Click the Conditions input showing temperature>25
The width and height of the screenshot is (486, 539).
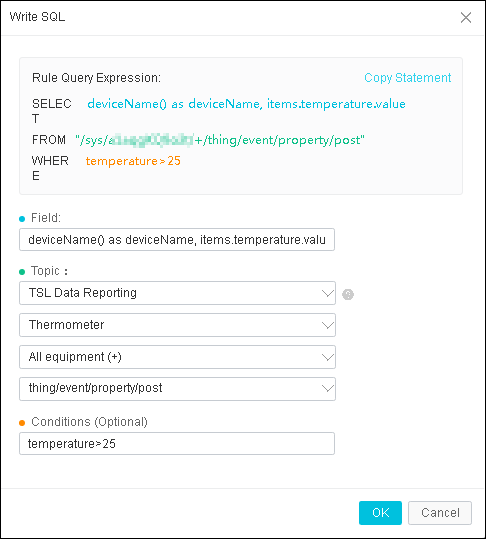pos(177,443)
